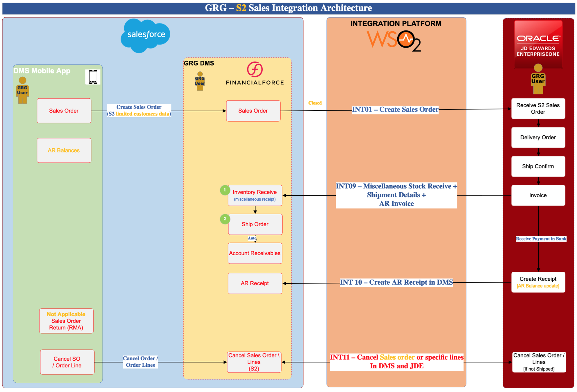Select the Sales Order box in DMS Mobile App

click(x=64, y=111)
